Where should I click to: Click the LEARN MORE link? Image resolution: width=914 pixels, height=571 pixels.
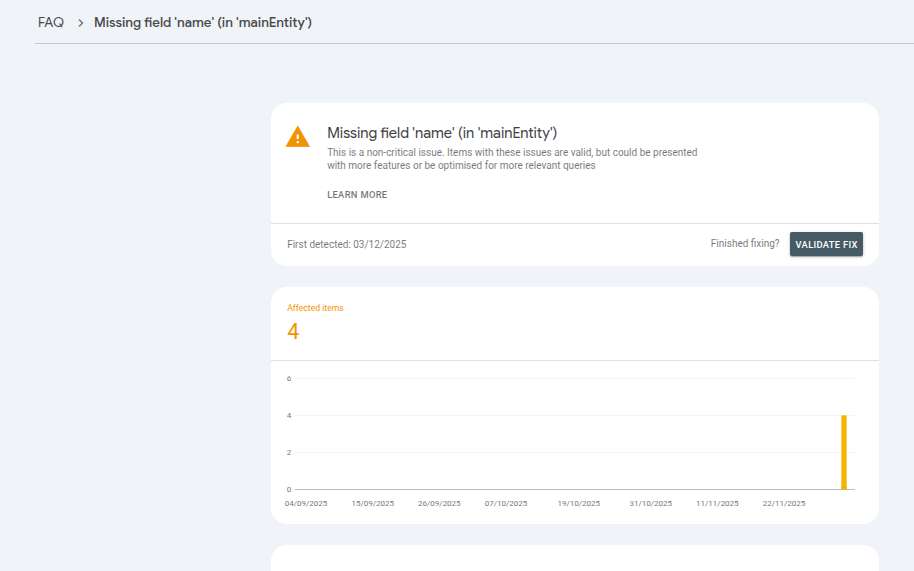click(357, 195)
